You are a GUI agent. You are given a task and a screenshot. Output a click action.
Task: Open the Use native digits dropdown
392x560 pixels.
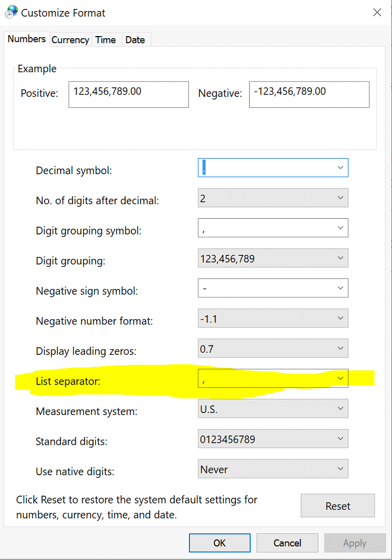click(340, 468)
